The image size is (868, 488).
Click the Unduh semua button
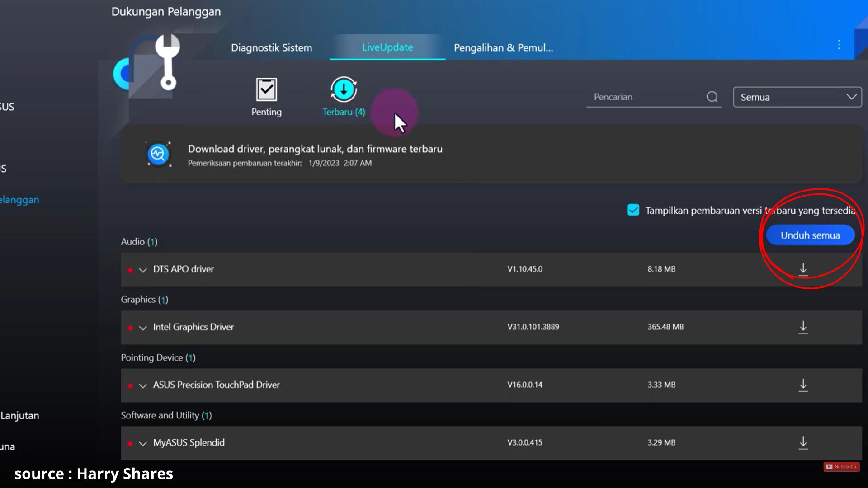[810, 235]
